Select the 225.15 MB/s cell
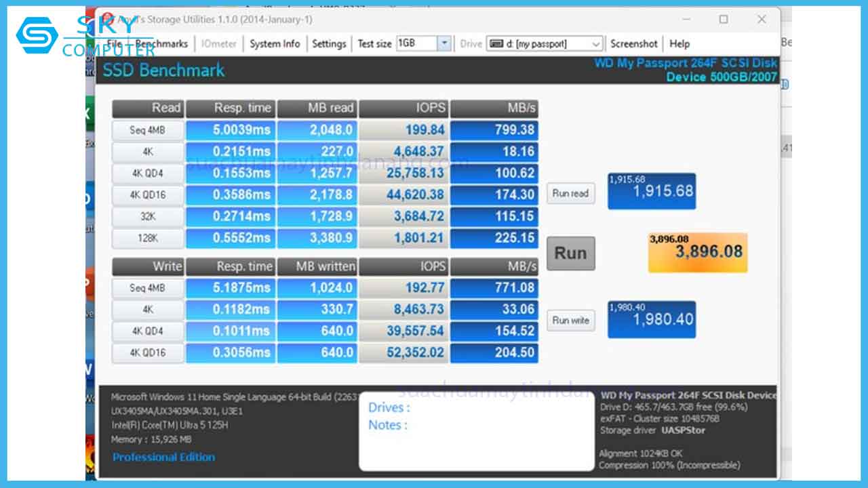This screenshot has height=488, width=868. [494, 238]
